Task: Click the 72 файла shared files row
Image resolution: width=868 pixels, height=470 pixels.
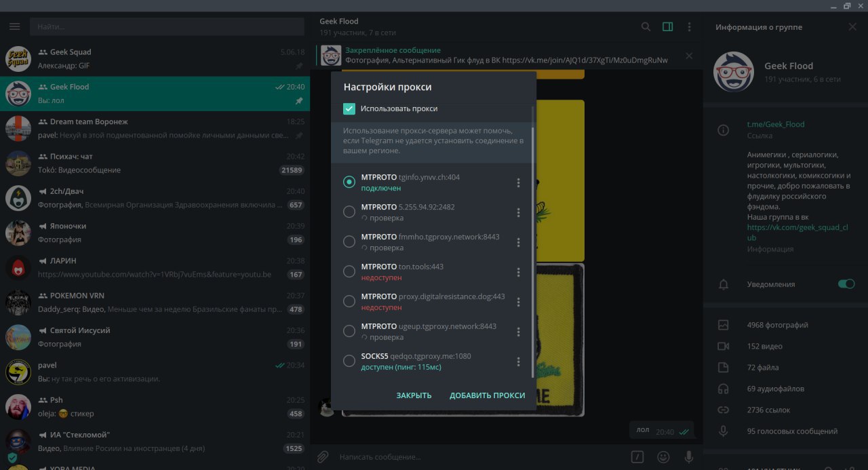Action: (785, 368)
